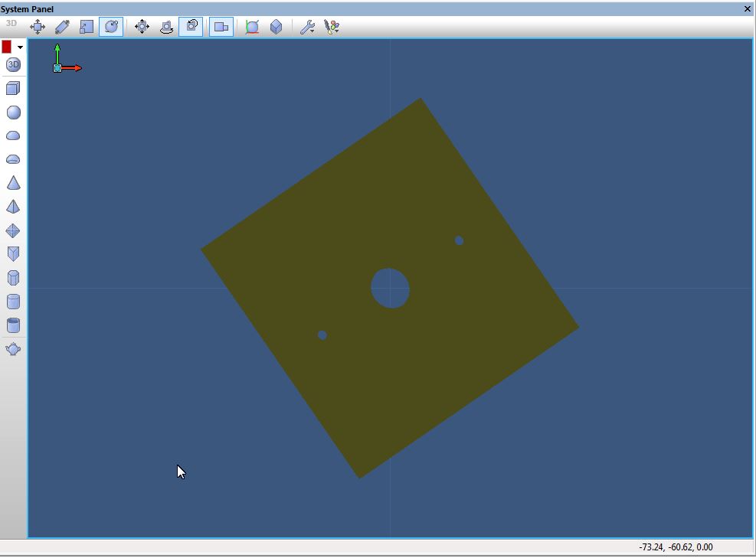Image resolution: width=756 pixels, height=558 pixels.
Task: Add a sphere primitive
Action: 14,113
